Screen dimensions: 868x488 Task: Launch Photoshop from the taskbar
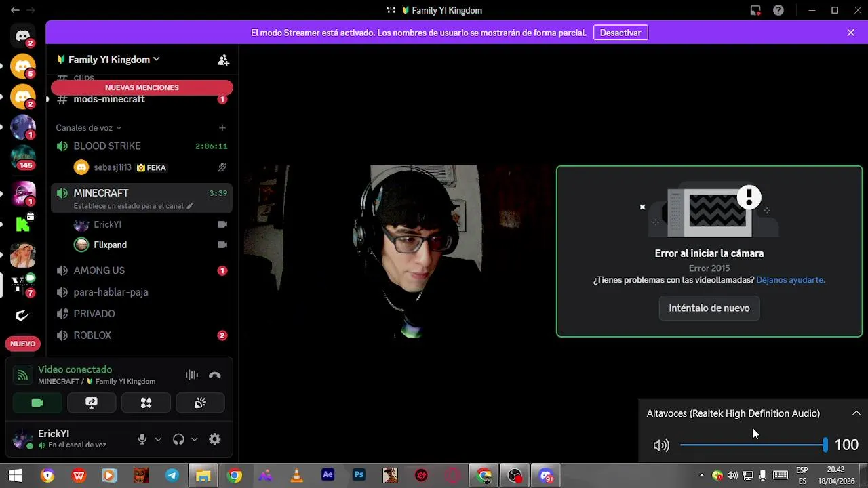(x=359, y=476)
